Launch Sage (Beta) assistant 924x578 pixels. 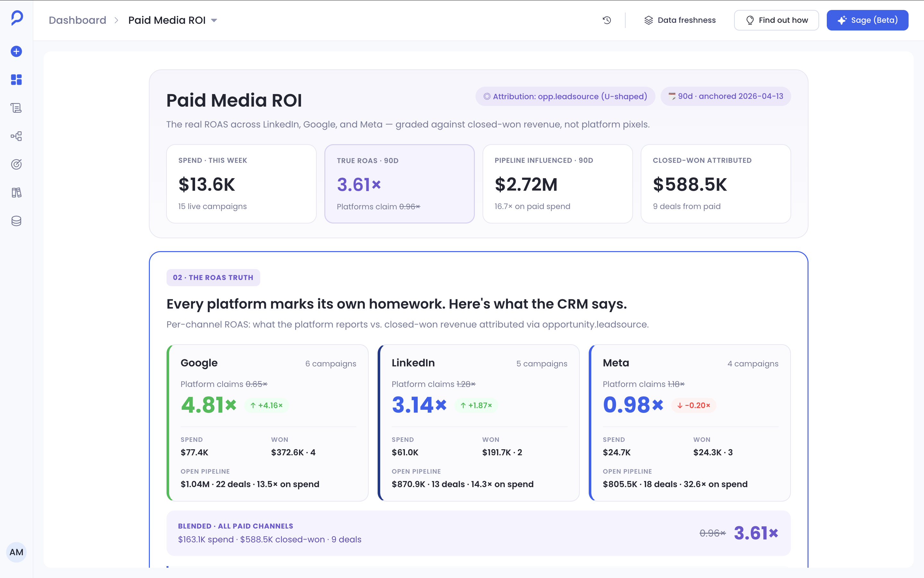coord(868,20)
